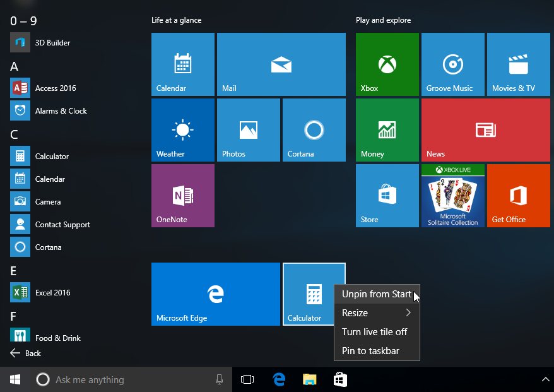Jump using the 0 – 9 section header
Image resolution: width=554 pixels, height=392 pixels.
[23, 21]
